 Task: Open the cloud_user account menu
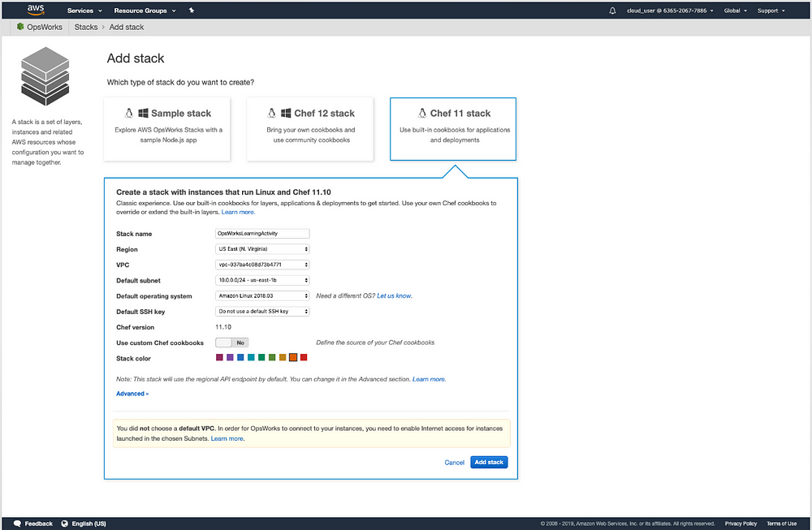(670, 11)
